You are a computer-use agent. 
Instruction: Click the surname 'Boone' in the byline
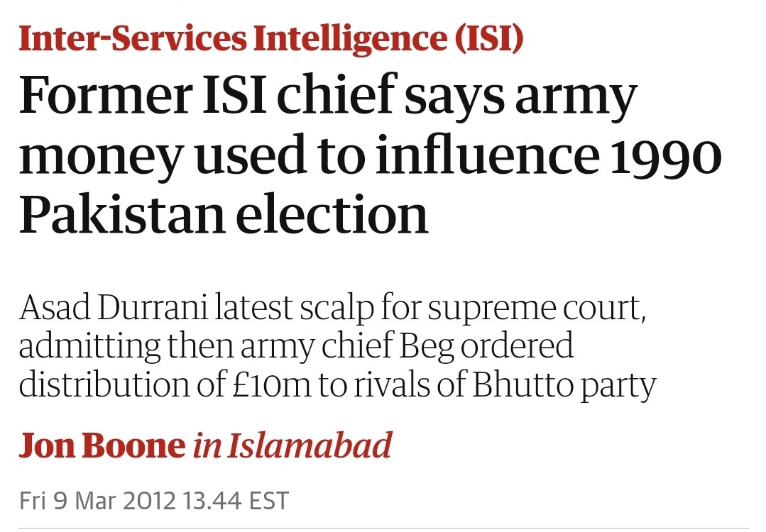pyautogui.click(x=133, y=445)
